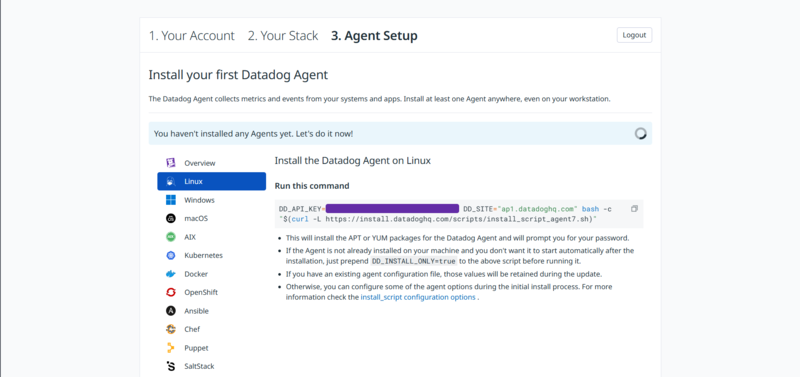Image resolution: width=800 pixels, height=377 pixels.
Task: Click the loading spinner in the agent status banner
Action: [x=640, y=134]
